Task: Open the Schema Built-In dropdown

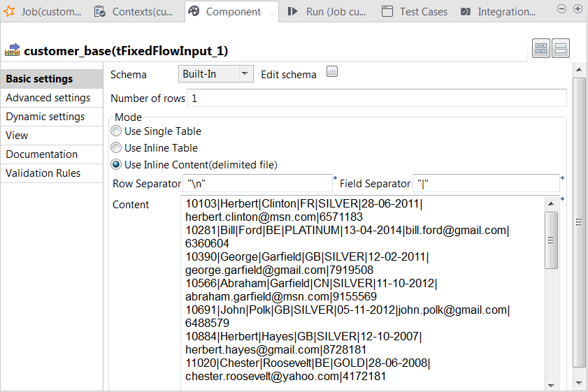Action: click(216, 74)
